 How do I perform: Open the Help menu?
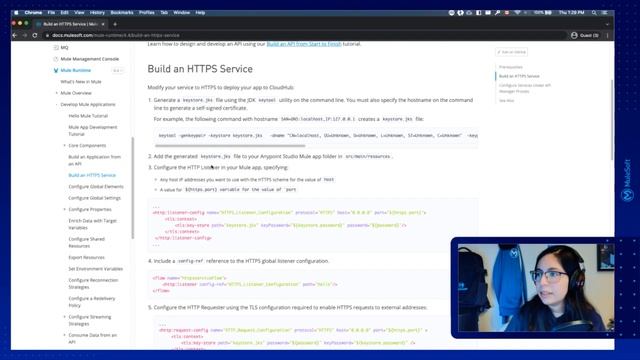(x=200, y=13)
